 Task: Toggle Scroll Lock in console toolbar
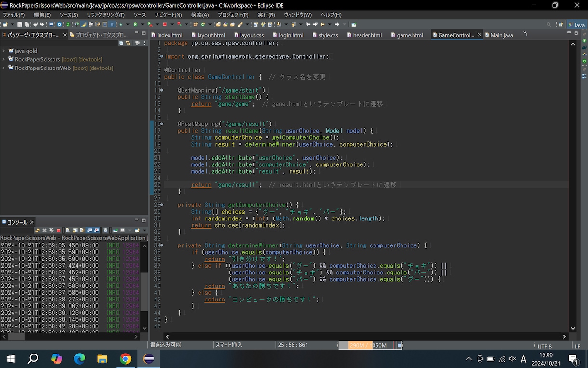[75, 231]
